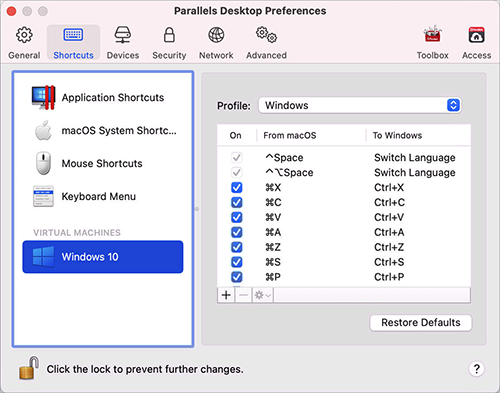Select the Ctrl+C cell in To Windows column
Screen dimensions: 500x393
point(389,202)
